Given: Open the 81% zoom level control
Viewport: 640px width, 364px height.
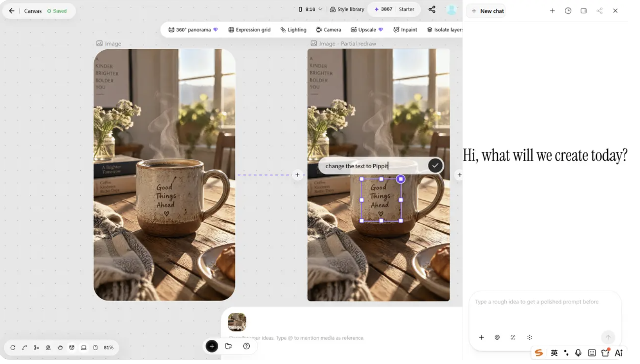Looking at the screenshot, I should [x=109, y=347].
